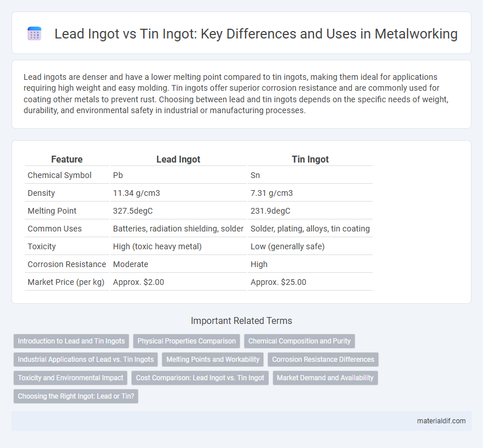Click the Low (generally safe) cell
Image resolution: width=483 pixels, height=448 pixels.
pos(287,247)
